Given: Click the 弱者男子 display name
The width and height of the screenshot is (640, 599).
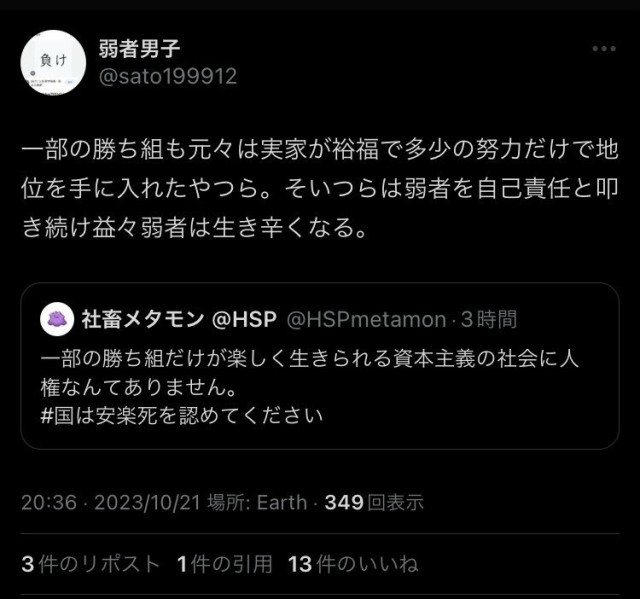Looking at the screenshot, I should pos(139,49).
